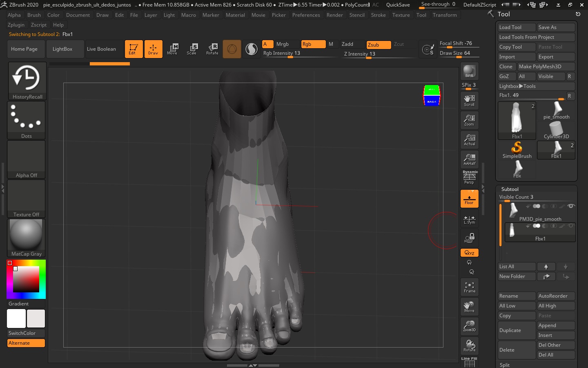
Task: Click the Load Tool button
Action: point(517,27)
